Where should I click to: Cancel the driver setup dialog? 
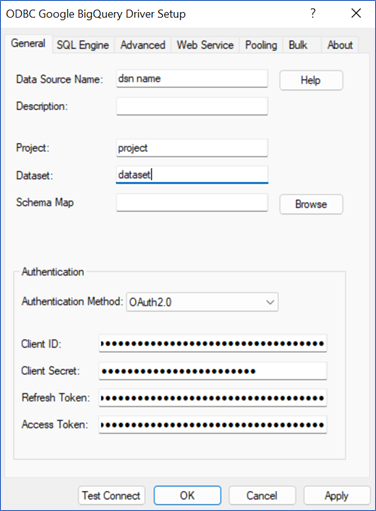(x=262, y=496)
